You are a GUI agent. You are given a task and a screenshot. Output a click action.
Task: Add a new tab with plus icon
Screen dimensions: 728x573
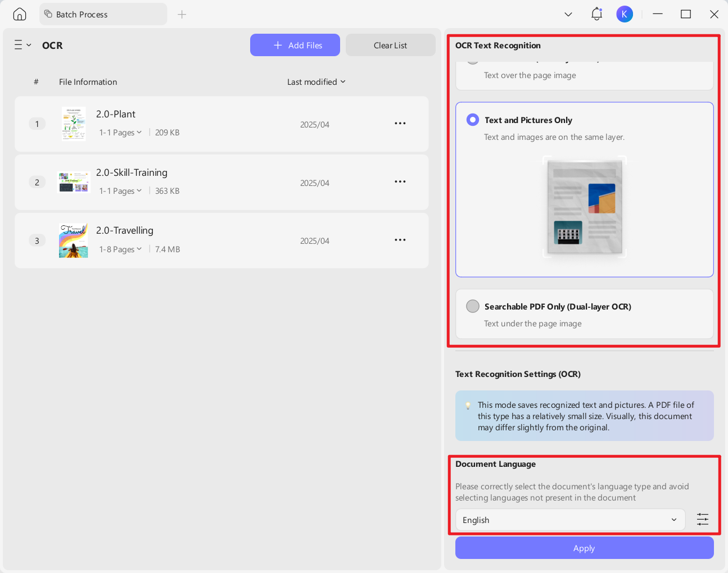point(182,14)
